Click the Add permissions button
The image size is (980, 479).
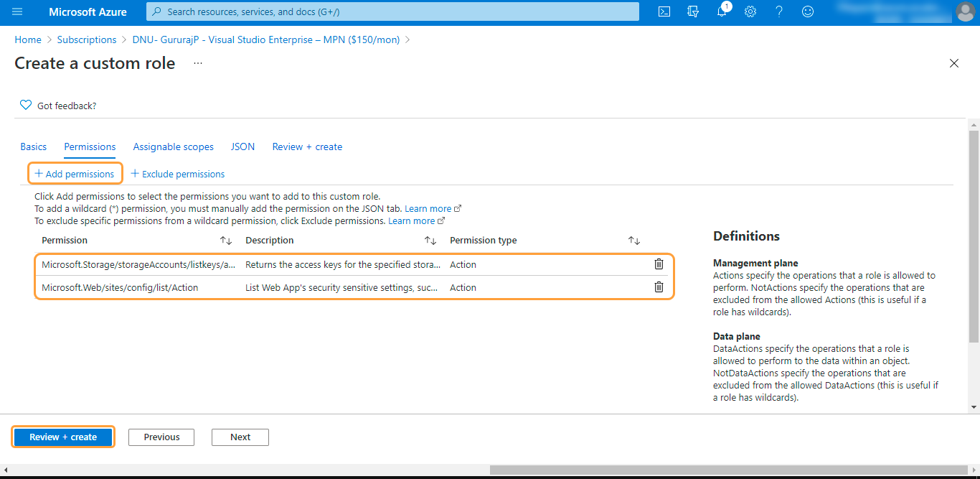pyautogui.click(x=75, y=173)
